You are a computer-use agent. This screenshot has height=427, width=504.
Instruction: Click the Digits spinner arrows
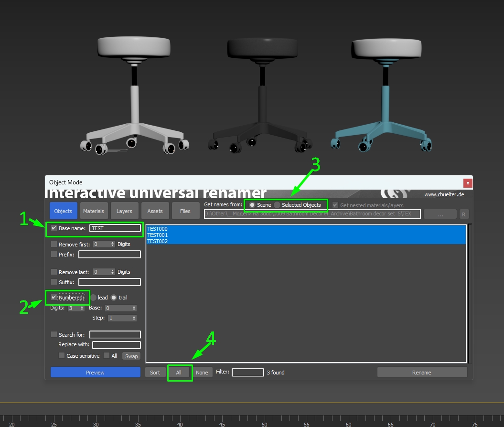coord(82,308)
